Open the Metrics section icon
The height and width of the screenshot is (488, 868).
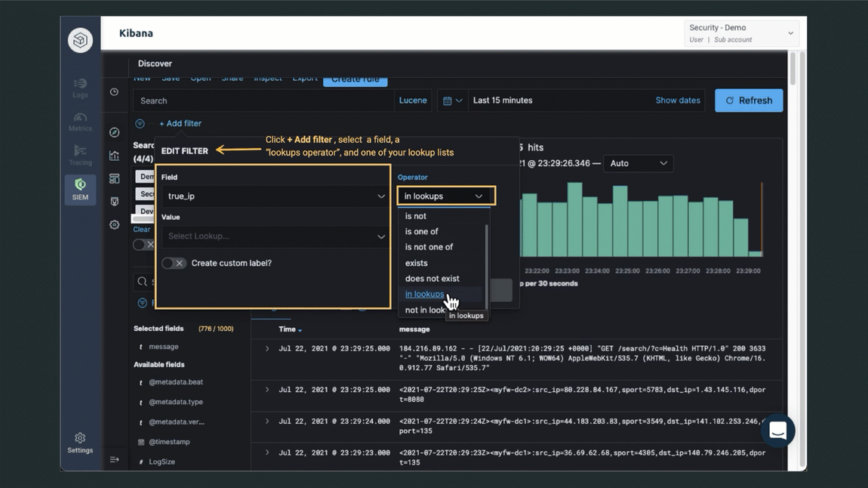pyautogui.click(x=80, y=122)
